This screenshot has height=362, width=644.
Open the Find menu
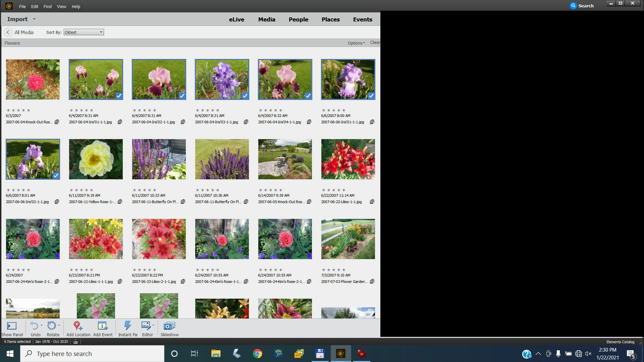47,6
